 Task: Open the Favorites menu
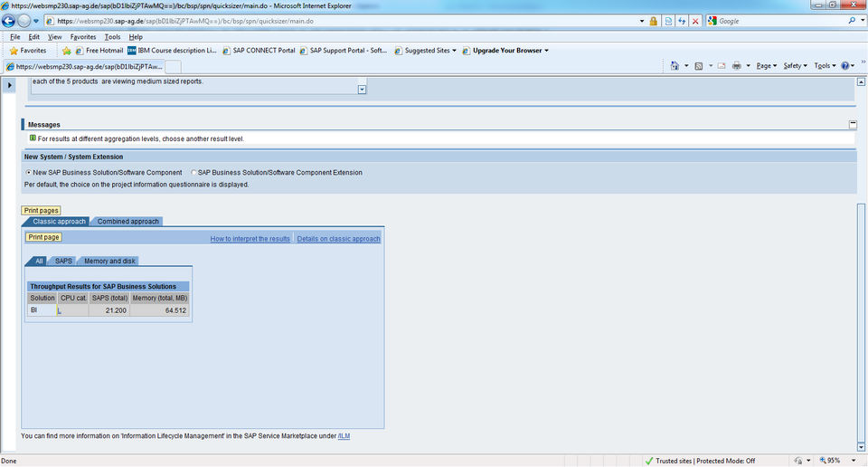[83, 37]
